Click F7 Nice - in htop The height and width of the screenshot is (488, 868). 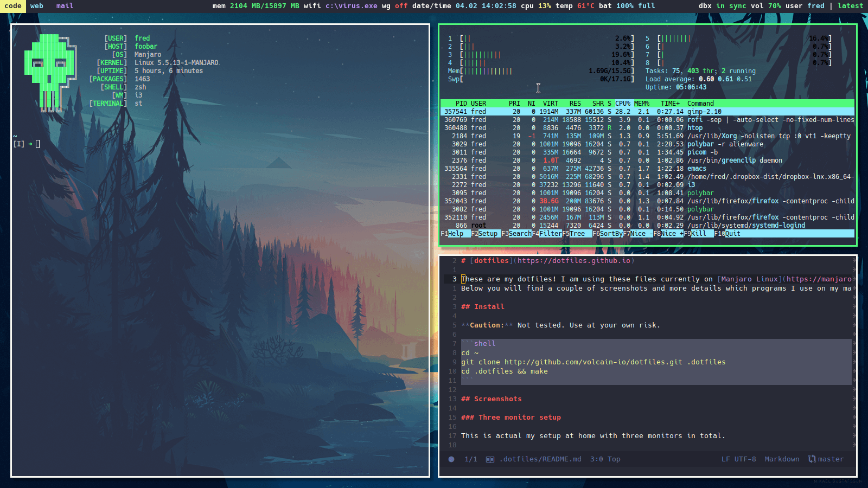[638, 234]
